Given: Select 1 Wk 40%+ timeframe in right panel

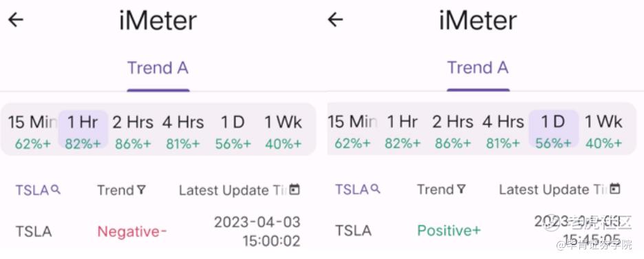Looking at the screenshot, I should pos(603,131).
